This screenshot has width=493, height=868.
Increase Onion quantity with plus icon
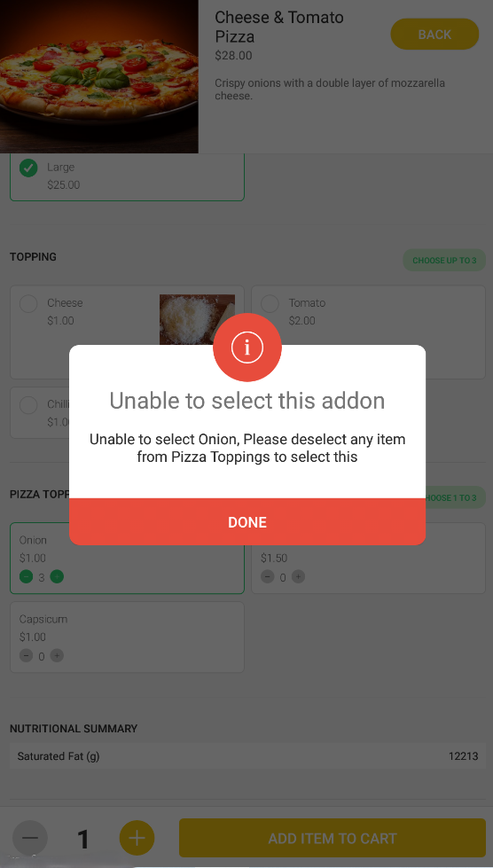[57, 577]
